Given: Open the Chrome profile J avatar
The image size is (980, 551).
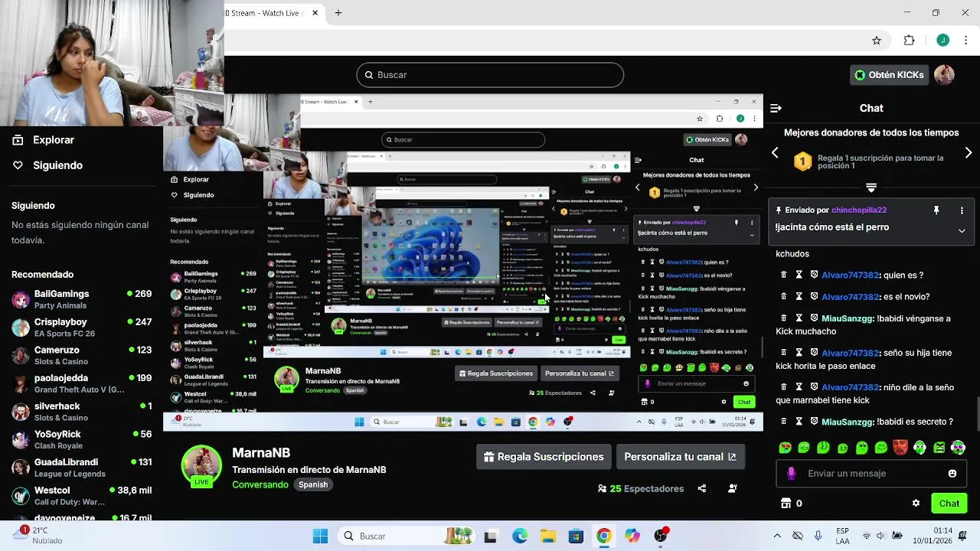Looking at the screenshot, I should click(942, 41).
